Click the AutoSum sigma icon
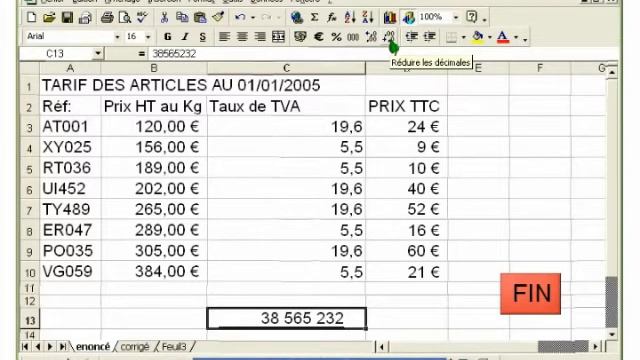Viewport: 640px width, 360px height. pyautogui.click(x=314, y=18)
